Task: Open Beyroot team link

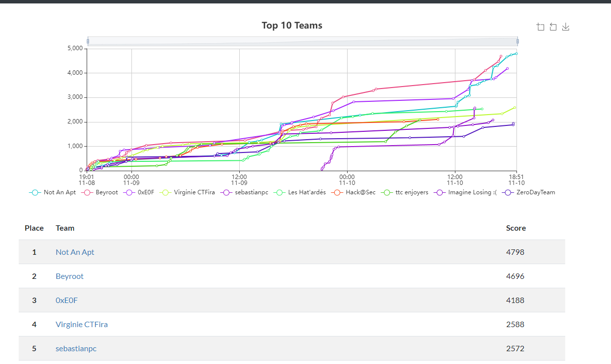Action: pyautogui.click(x=69, y=276)
